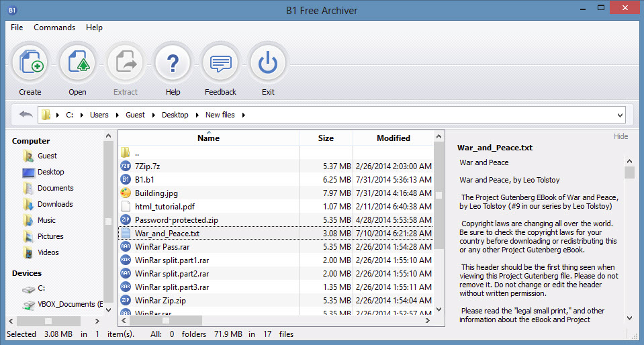The image size is (644, 345).
Task: Click the 1.35 MB size cell
Action: pyautogui.click(x=337, y=287)
